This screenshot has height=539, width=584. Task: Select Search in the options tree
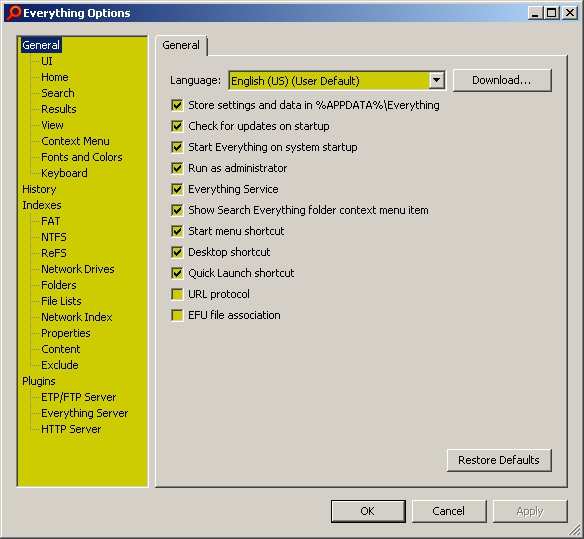(x=58, y=93)
